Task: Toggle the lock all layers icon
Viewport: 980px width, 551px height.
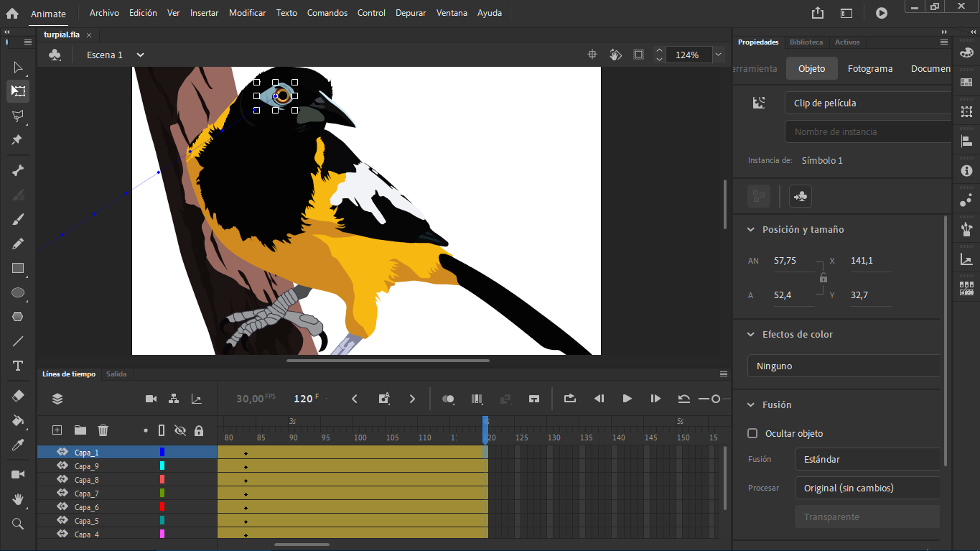Action: tap(199, 430)
